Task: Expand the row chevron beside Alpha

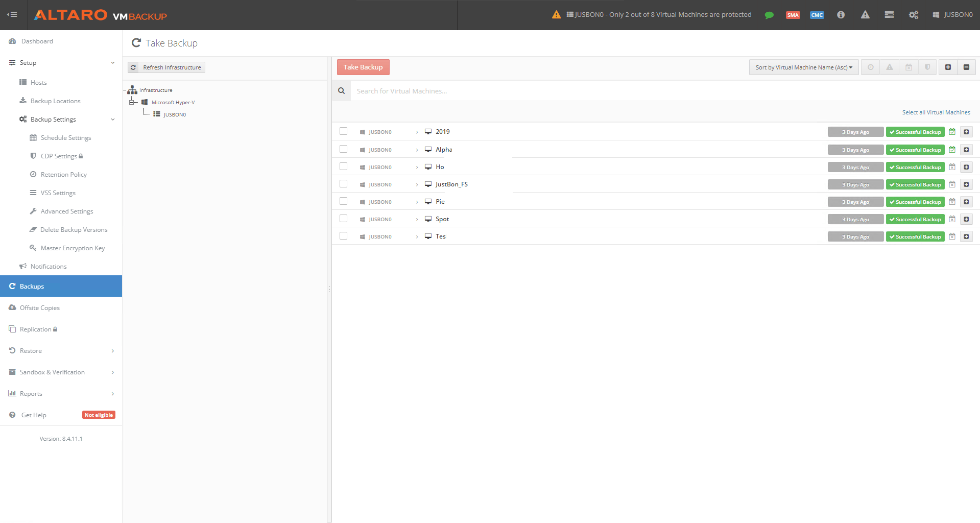Action: click(x=417, y=150)
